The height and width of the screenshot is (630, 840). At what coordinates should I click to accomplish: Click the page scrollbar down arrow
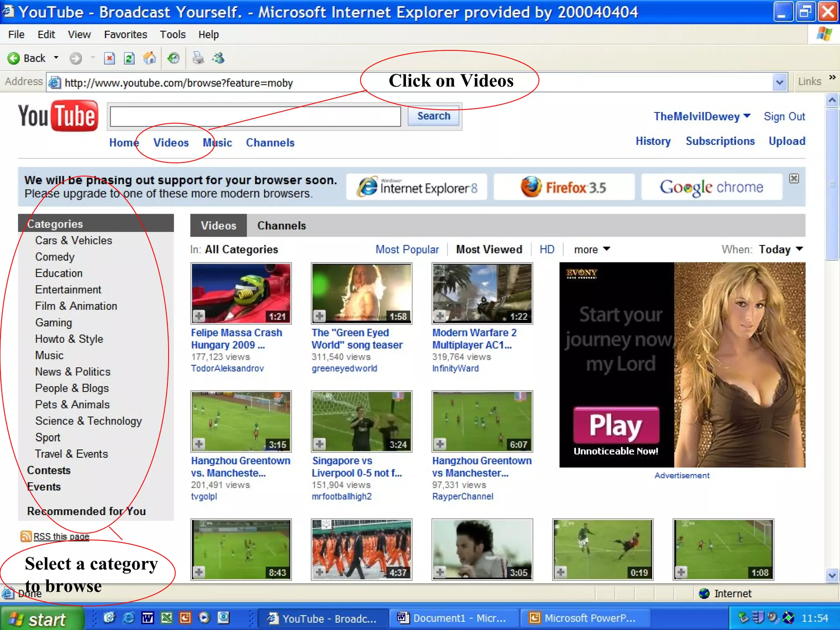tap(832, 575)
